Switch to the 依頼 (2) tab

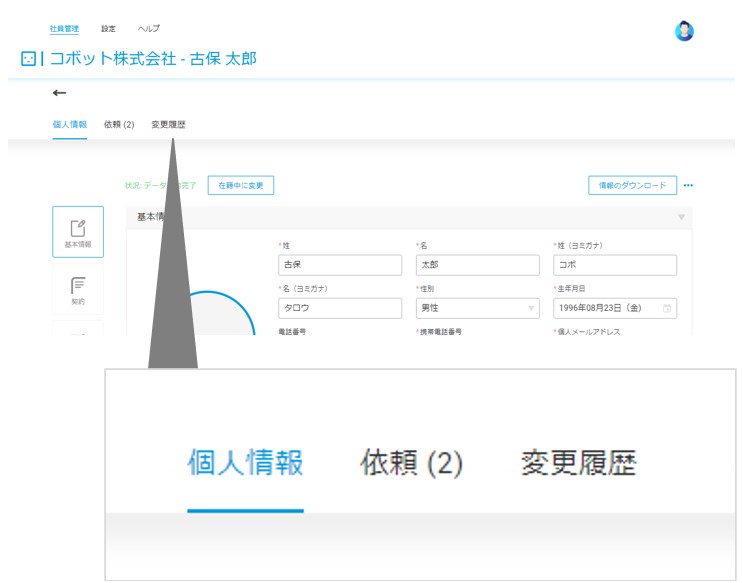tap(119, 124)
